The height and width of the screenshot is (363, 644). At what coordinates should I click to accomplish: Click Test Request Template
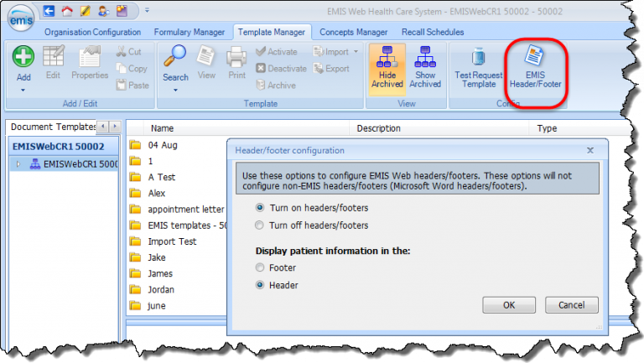(479, 67)
